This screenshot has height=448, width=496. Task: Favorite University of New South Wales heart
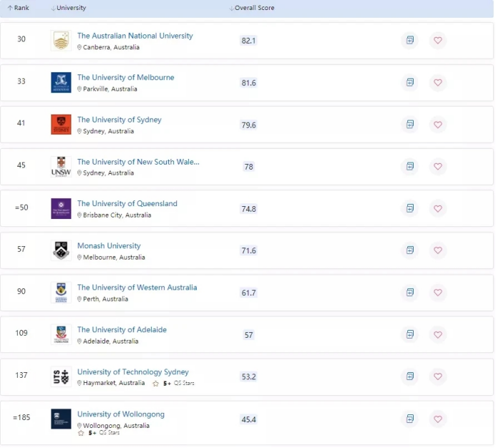(438, 166)
